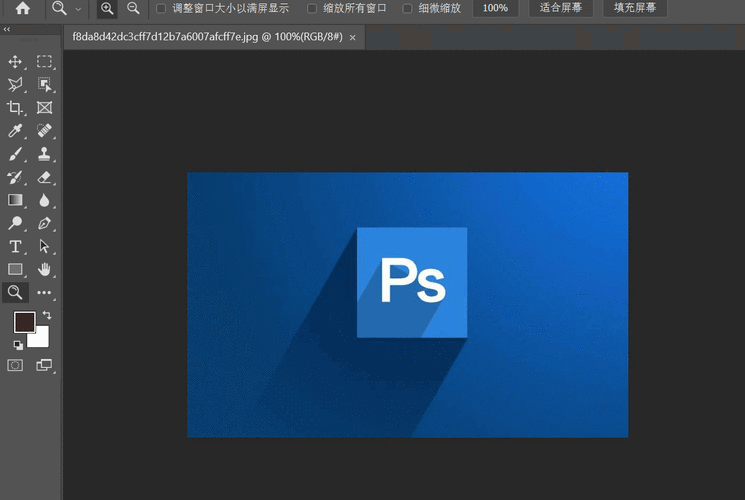Enable 调整窗口大小以满屏显示 checkbox
The height and width of the screenshot is (500, 745).
[x=162, y=8]
